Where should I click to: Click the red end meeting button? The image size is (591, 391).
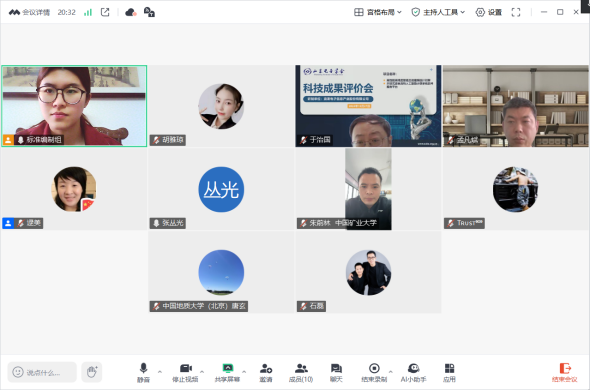click(x=565, y=372)
